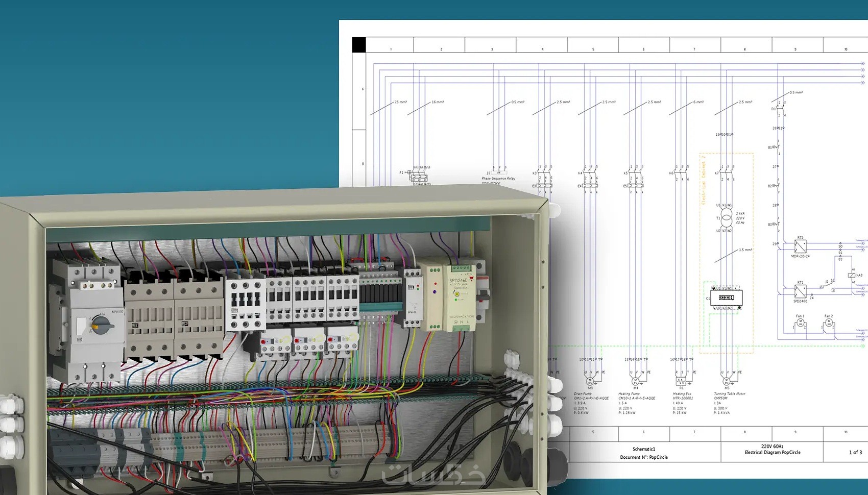
Task: Click the 'Drain Pump' label
Action: 583,394
